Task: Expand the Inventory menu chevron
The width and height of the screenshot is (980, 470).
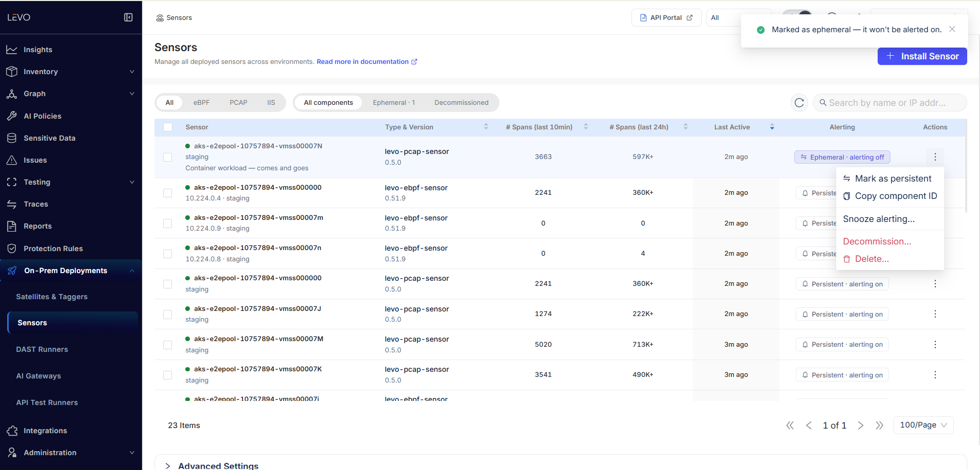Action: pos(132,72)
